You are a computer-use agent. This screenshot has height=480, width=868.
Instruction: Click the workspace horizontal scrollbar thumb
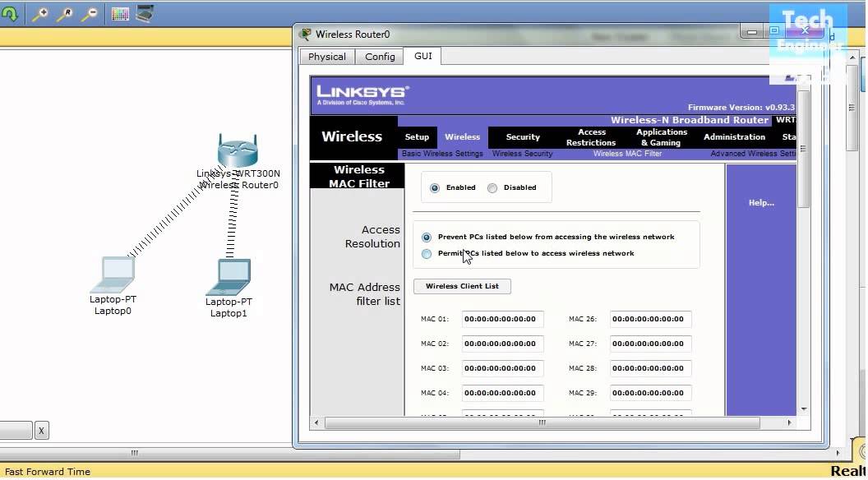pyautogui.click(x=229, y=454)
